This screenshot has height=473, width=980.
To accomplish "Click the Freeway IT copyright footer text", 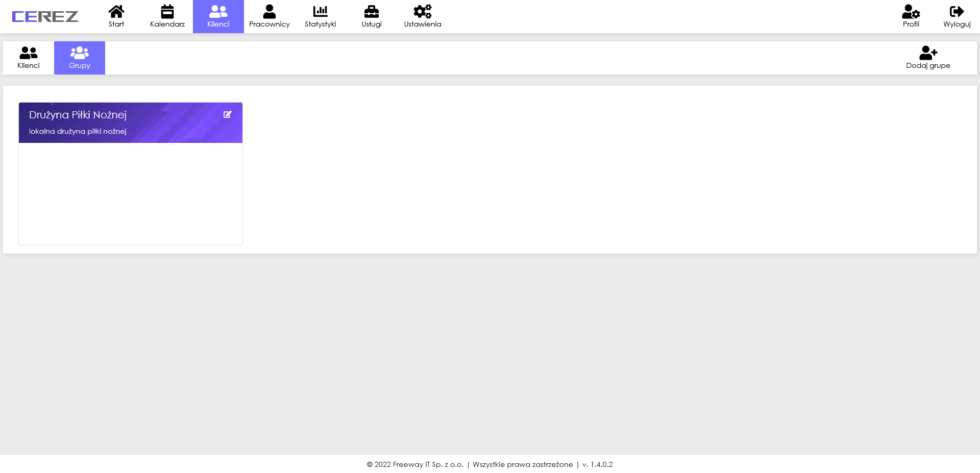I will 415,464.
